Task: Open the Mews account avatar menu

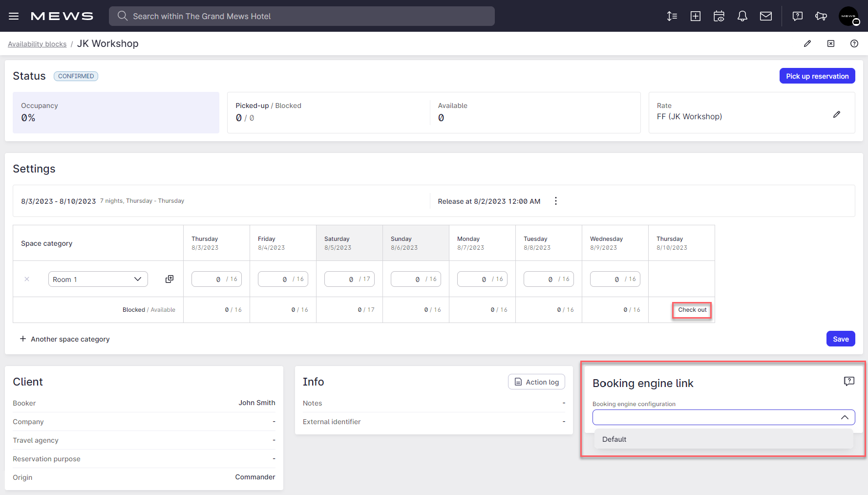Action: [849, 16]
